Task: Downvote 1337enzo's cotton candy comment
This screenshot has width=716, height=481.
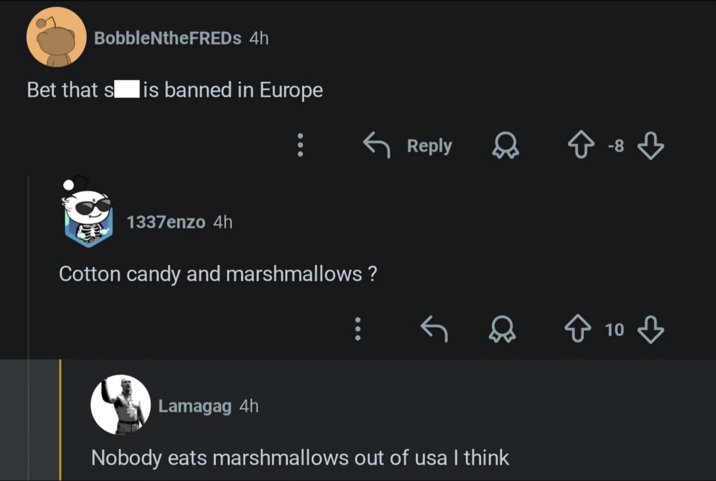Action: [x=651, y=329]
